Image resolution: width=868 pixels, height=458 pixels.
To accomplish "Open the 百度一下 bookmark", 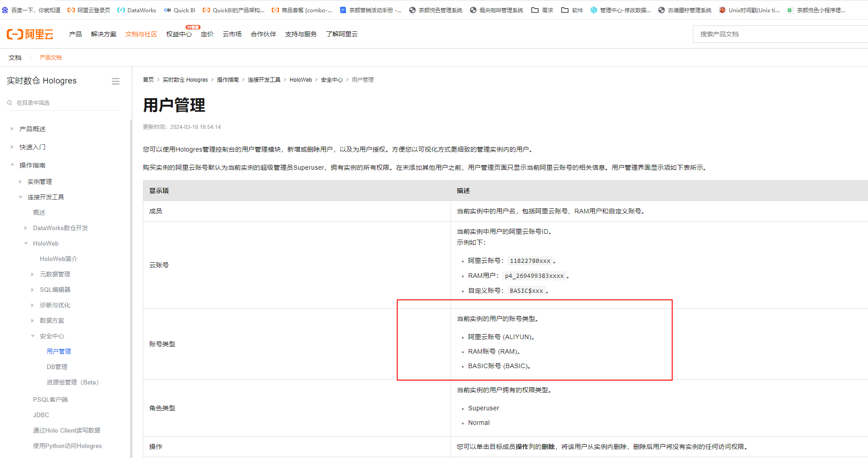I will 31,10.
